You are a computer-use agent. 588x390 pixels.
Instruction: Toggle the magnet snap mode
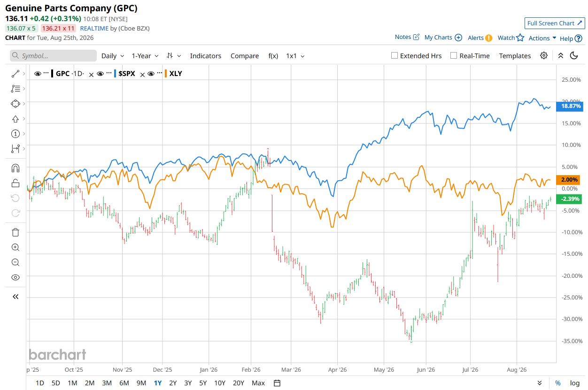click(15, 168)
